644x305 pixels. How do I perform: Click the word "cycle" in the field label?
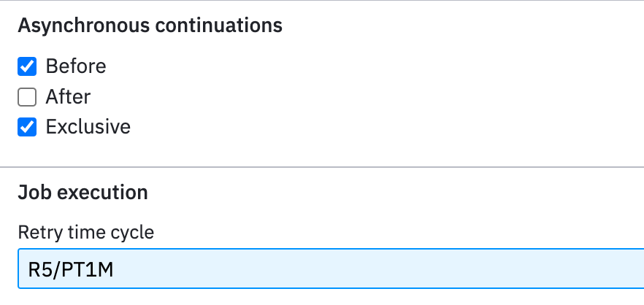click(132, 233)
